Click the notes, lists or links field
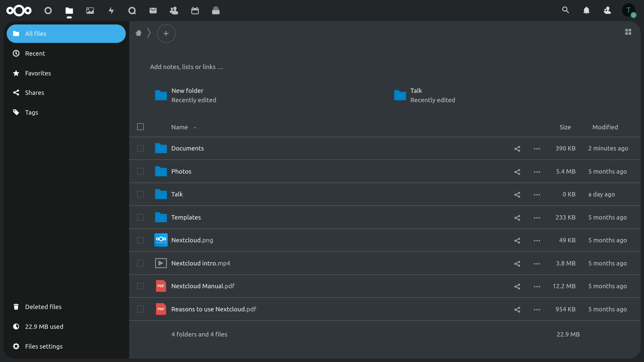This screenshot has width=644, height=362. click(186, 67)
